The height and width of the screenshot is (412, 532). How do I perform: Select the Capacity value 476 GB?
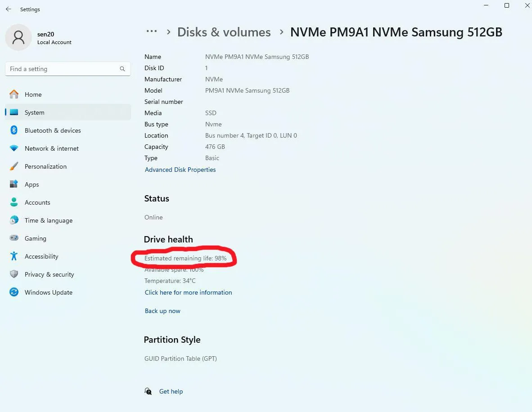[x=215, y=147]
